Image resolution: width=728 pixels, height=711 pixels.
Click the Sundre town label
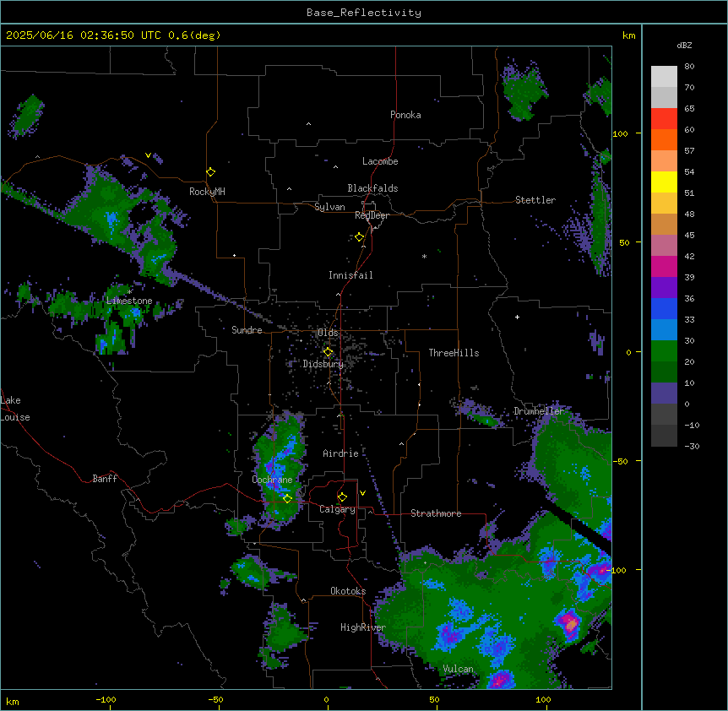[247, 330]
